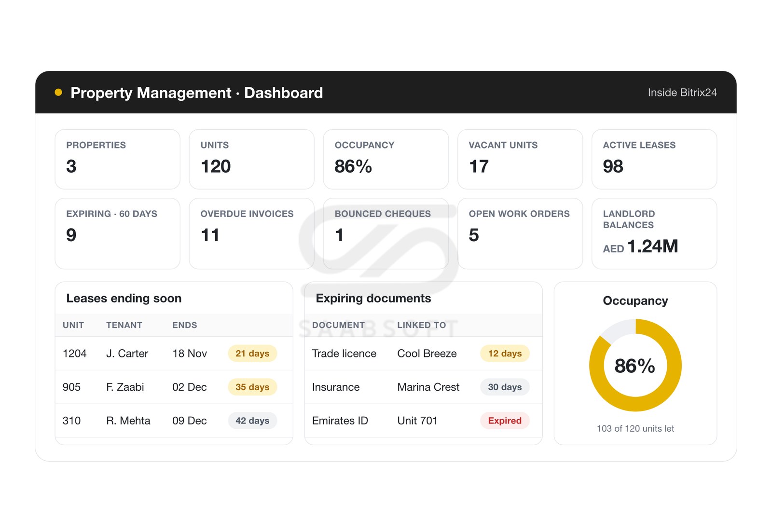Select tenant R. Mehta
This screenshot has height=532, width=772.
(128, 421)
